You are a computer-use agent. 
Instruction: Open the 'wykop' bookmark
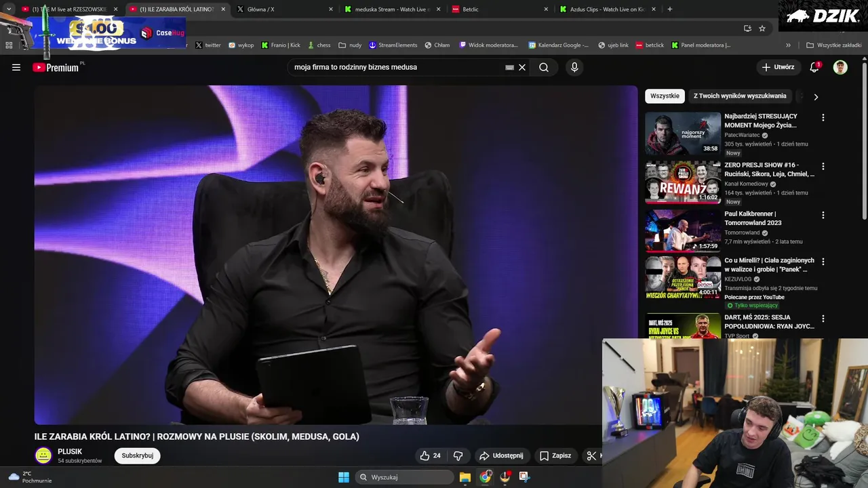pyautogui.click(x=241, y=45)
